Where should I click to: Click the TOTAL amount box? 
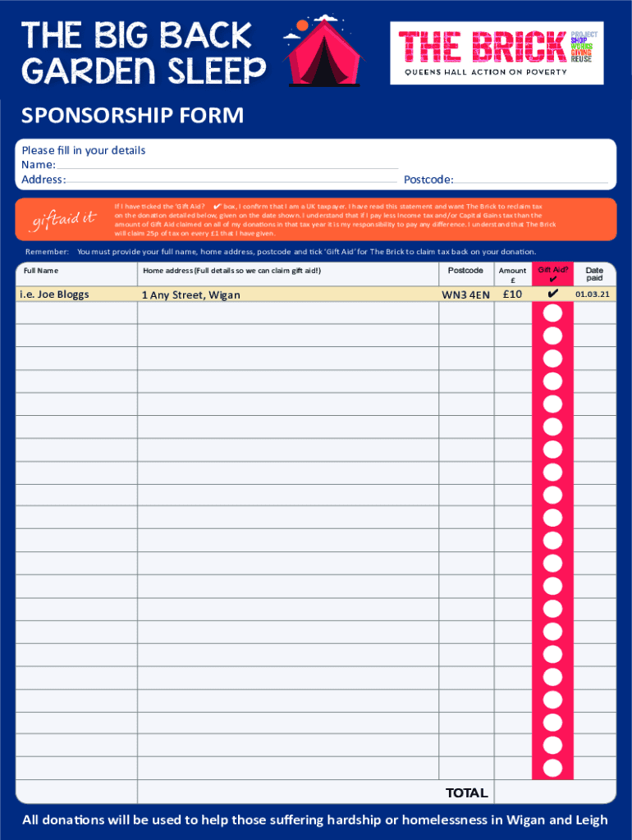[x=554, y=792]
